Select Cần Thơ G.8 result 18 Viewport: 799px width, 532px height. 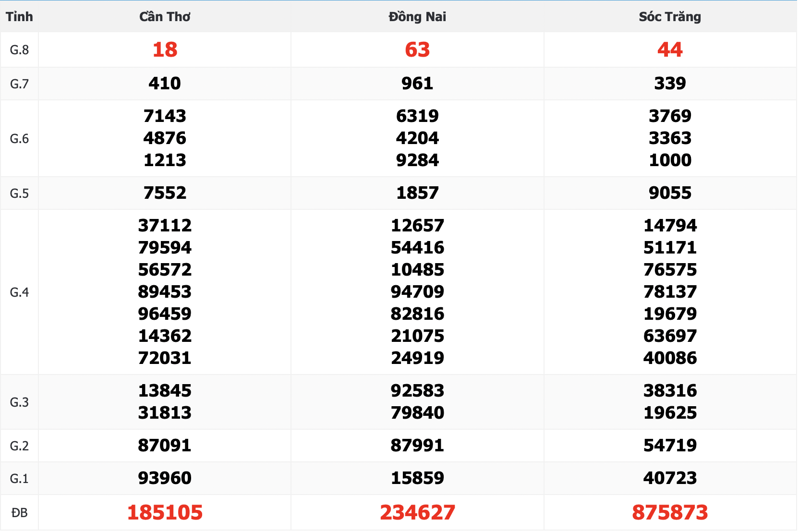(x=165, y=49)
